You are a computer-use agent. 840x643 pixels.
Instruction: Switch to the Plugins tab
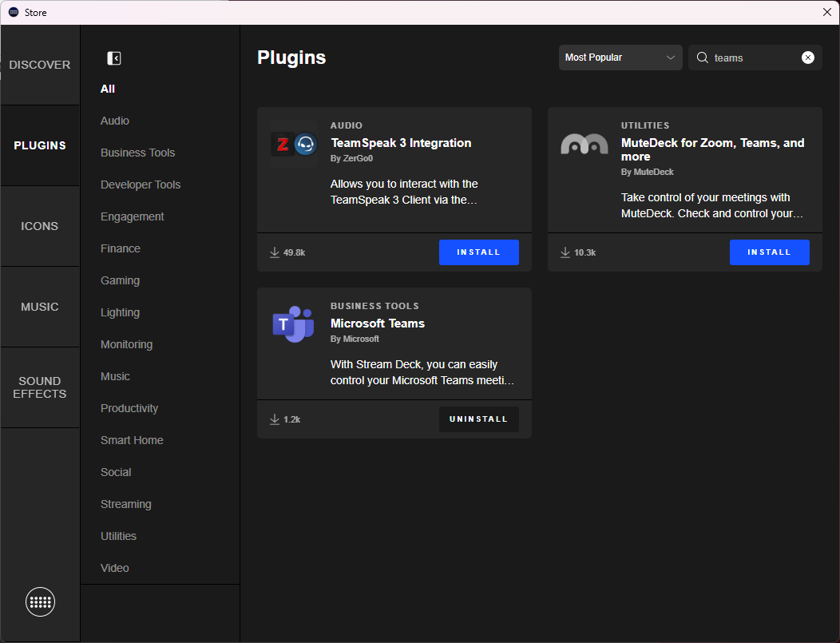click(40, 145)
